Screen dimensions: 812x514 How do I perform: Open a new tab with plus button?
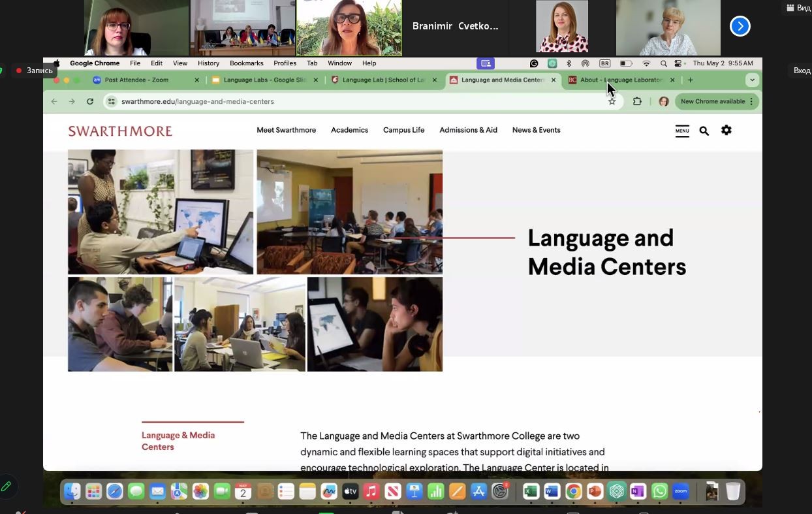tap(691, 80)
